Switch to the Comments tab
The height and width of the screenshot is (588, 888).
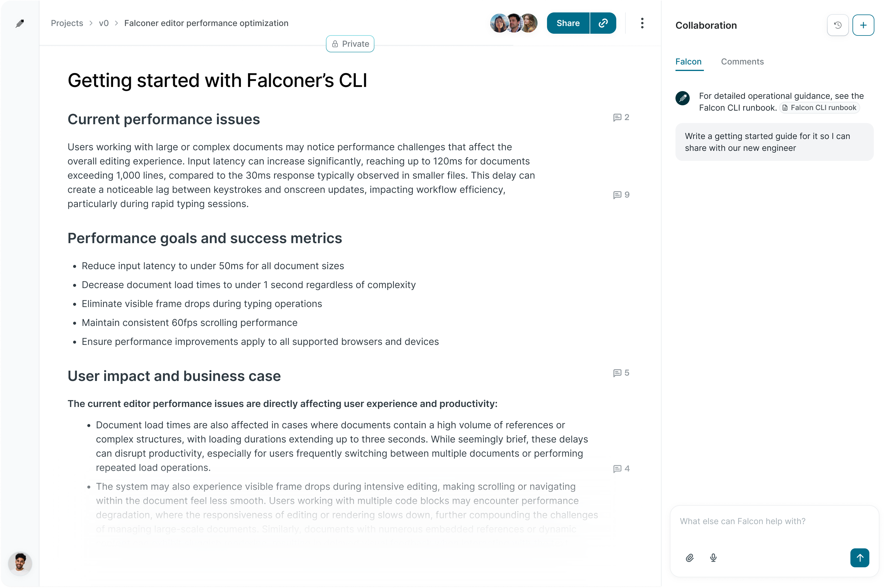pos(742,62)
